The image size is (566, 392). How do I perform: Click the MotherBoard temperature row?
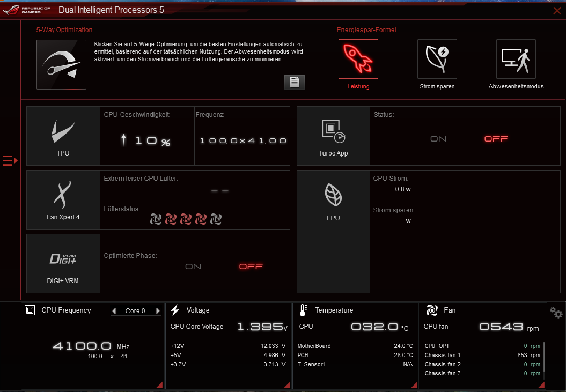click(355, 346)
